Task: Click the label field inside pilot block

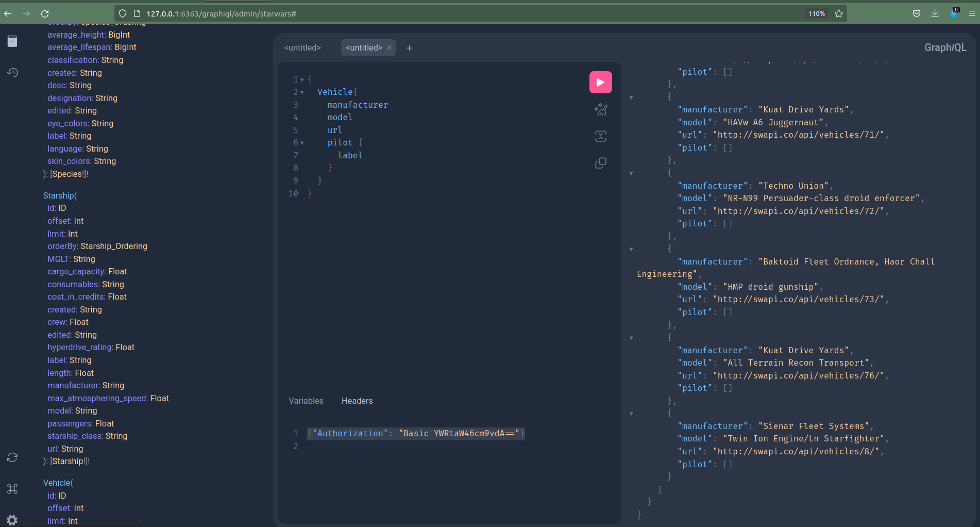Action: coord(350,155)
